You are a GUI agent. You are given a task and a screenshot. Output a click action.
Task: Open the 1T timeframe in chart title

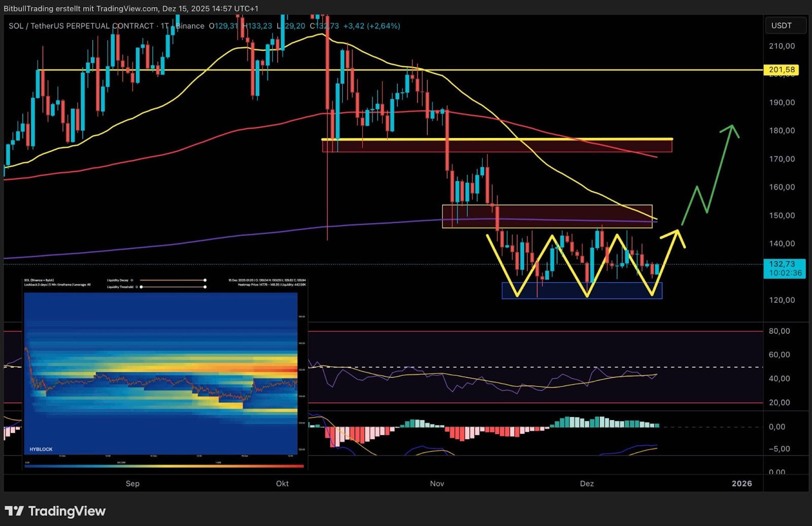(x=164, y=26)
